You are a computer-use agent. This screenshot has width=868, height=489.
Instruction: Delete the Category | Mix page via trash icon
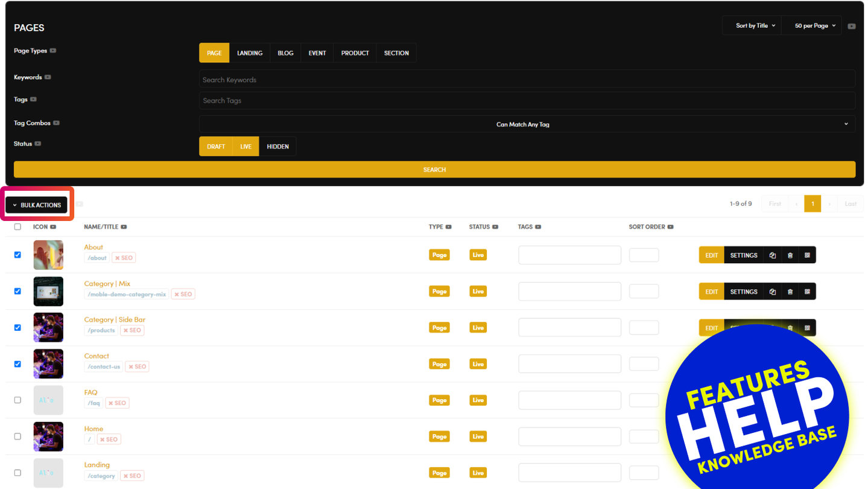(x=790, y=292)
